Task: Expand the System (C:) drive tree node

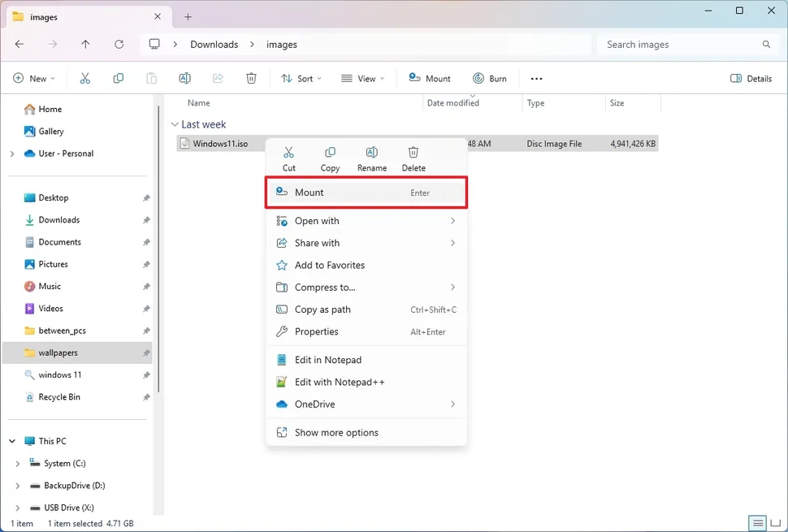Action: coord(18,464)
